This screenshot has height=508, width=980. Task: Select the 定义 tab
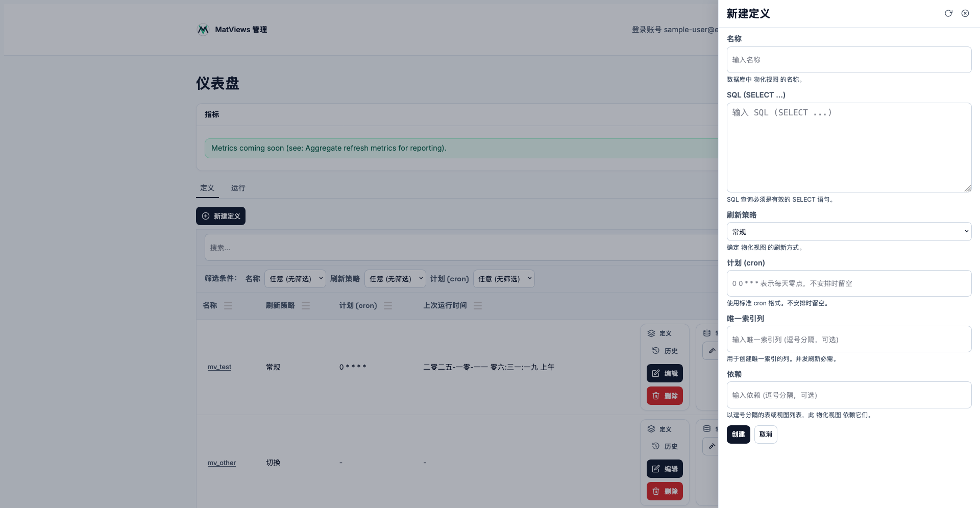(x=207, y=188)
